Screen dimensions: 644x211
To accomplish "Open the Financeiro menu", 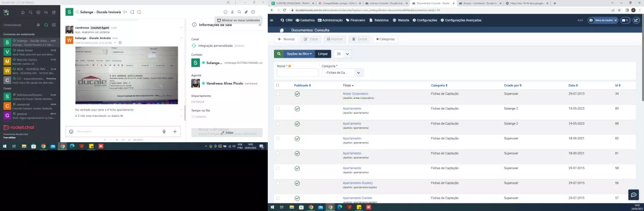I will pyautogui.click(x=355, y=20).
